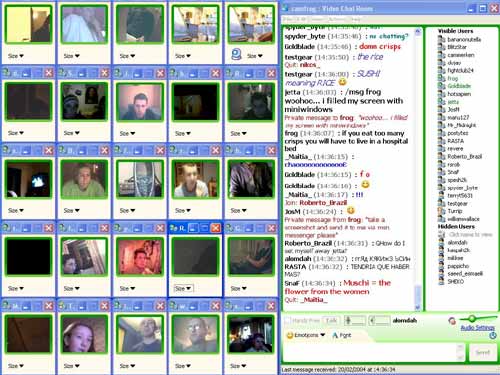This screenshot has width=500, height=375.
Task: Click the Camfrog icon in the title bar
Action: coord(285,8)
